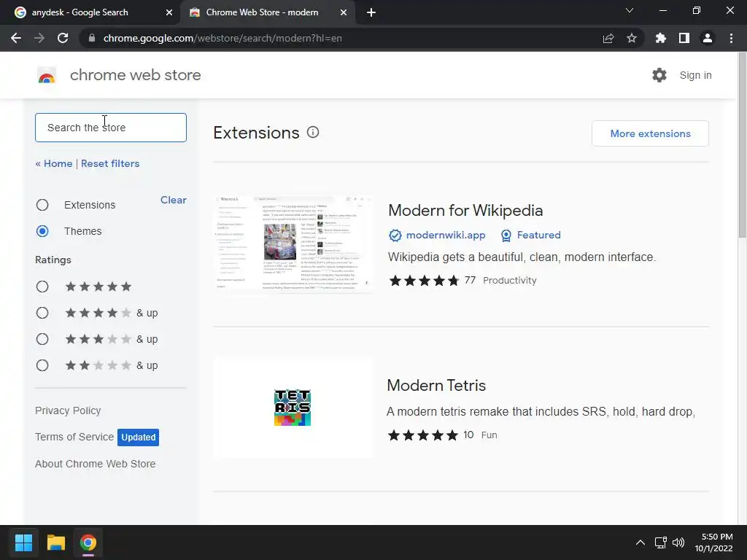Open the Chrome three-dot menu
Image resolution: width=747 pixels, height=560 pixels.
click(731, 38)
